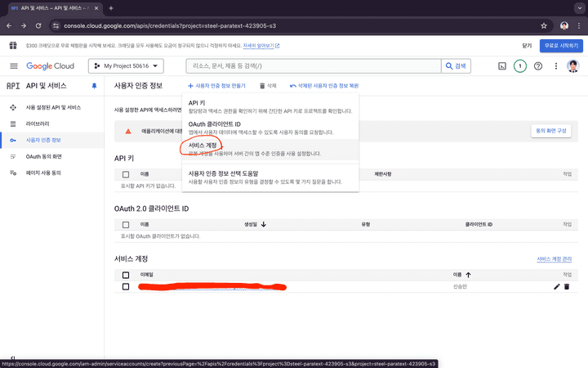Screen dimensions: 588x368
Task: Expand 사용자 인증 정보 만들기 dropdown
Action: [x=216, y=85]
